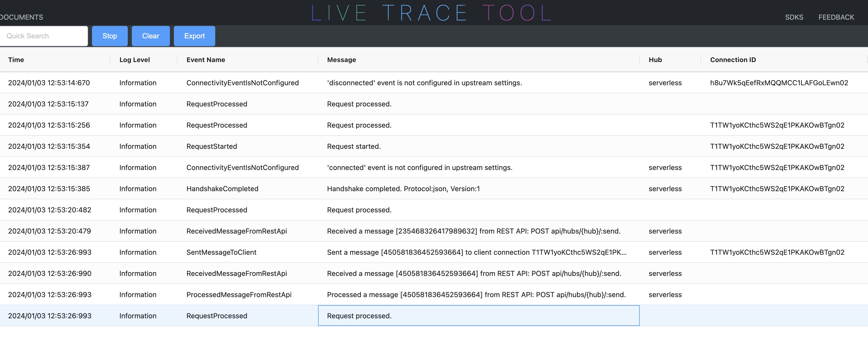Select the RequestStarted event row

[212, 146]
